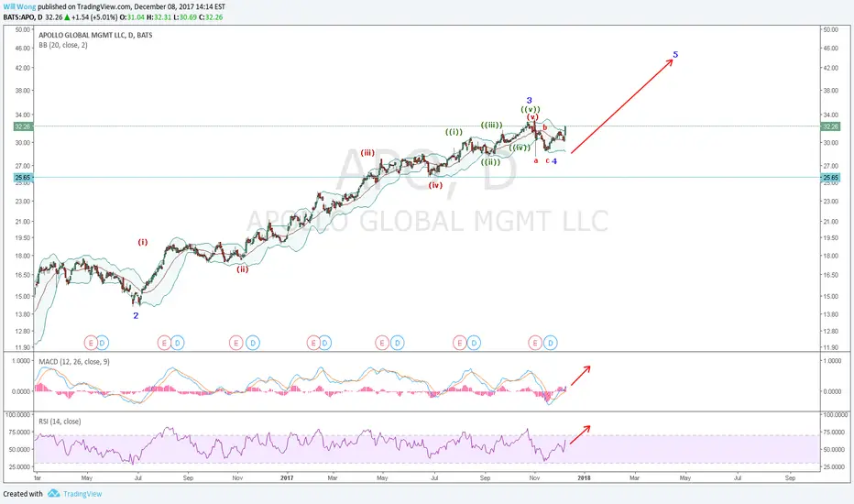Click the 2018 label on the time axis

(x=584, y=477)
